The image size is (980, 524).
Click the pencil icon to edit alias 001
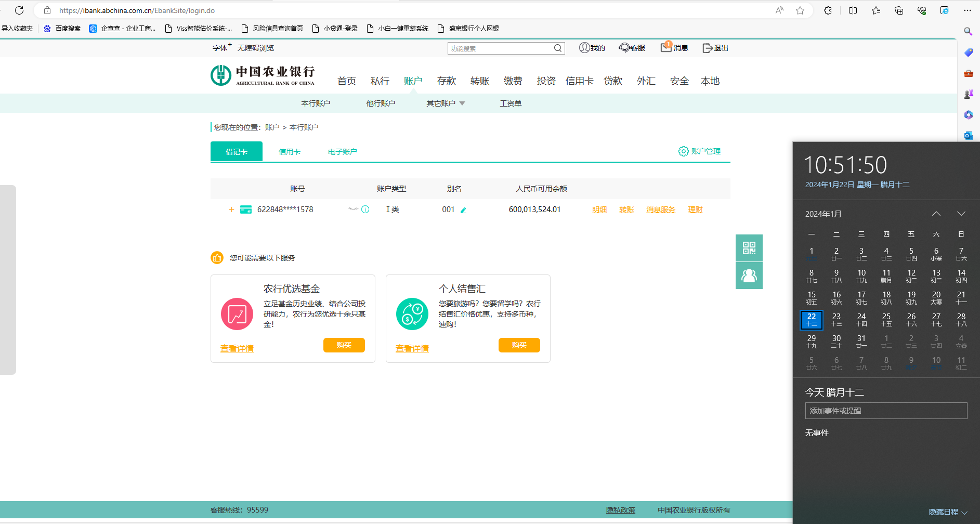point(463,210)
